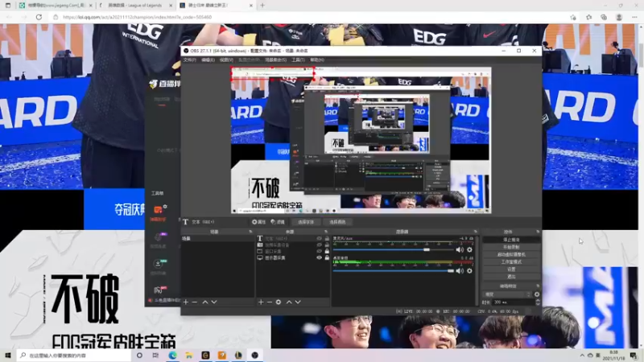The image size is (644, 362).
Task: Open Task View on the taskbar
Action: click(x=155, y=356)
